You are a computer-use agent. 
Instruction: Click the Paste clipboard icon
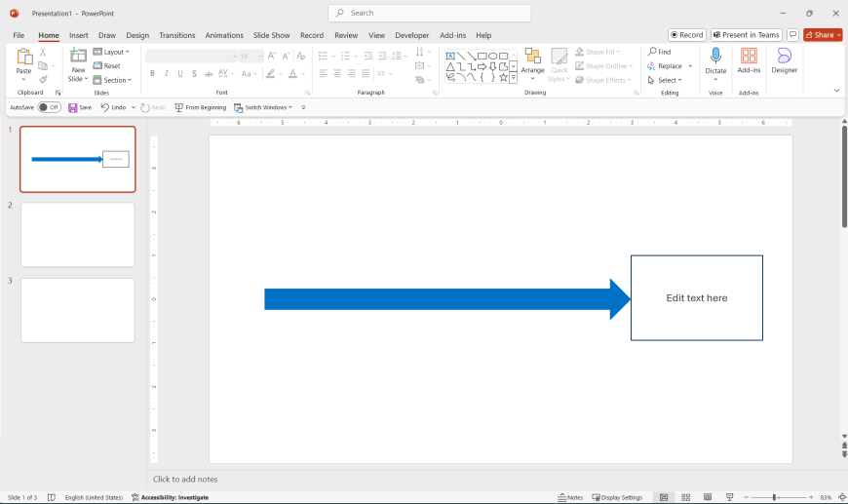pos(24,57)
